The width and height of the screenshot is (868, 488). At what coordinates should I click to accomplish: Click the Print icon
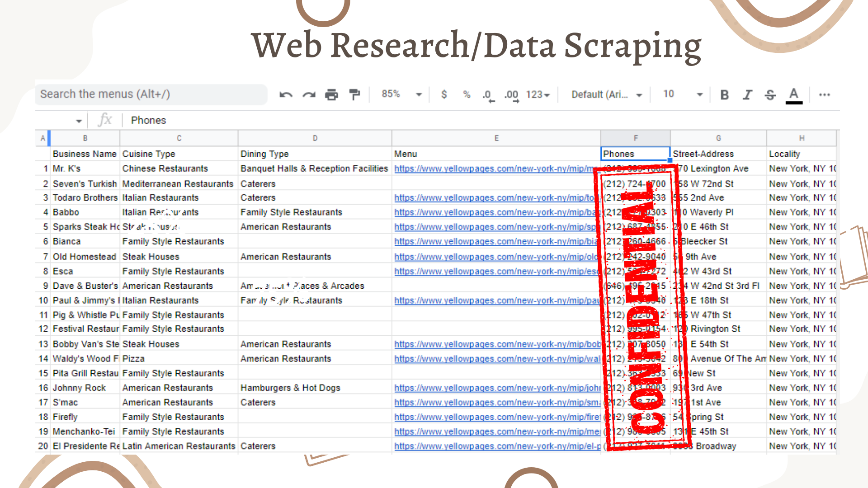pos(331,95)
